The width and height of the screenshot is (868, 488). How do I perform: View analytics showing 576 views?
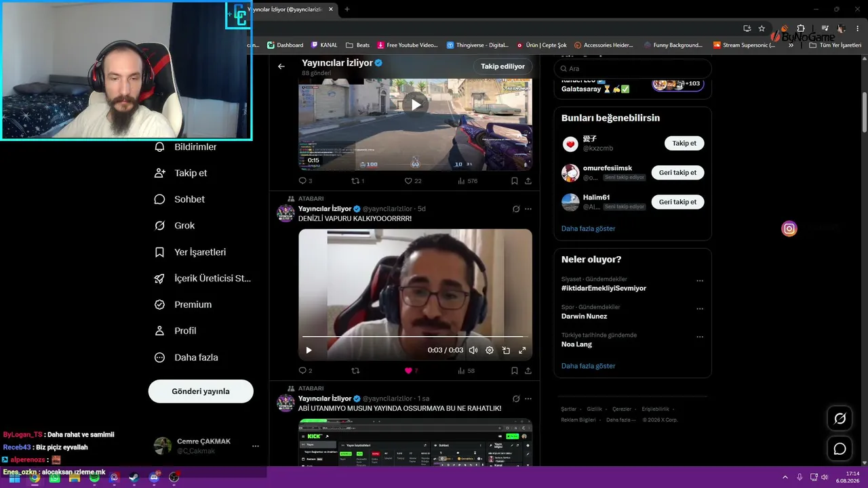[468, 181]
